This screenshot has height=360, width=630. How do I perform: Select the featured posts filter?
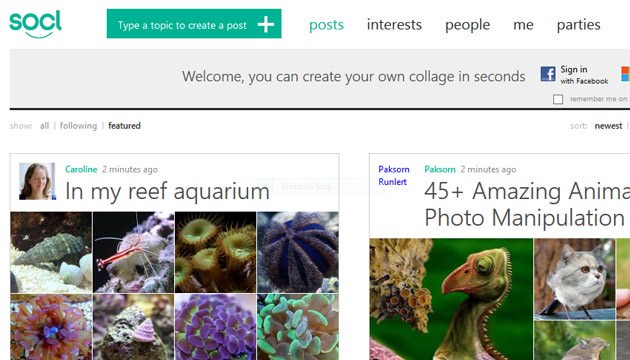124,126
